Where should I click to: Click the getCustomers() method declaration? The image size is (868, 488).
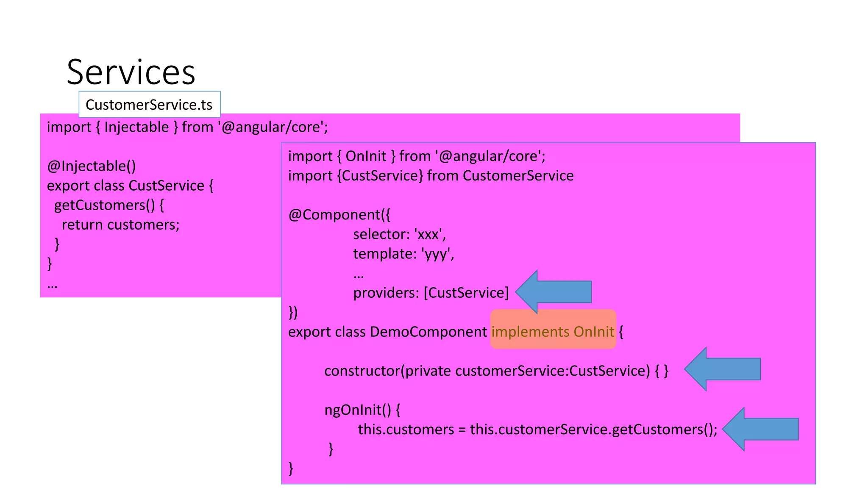109,205
